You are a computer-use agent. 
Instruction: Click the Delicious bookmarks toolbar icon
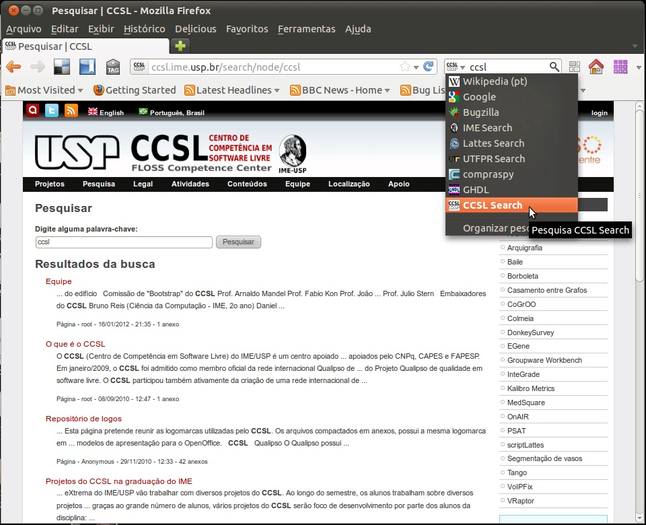tap(62, 66)
